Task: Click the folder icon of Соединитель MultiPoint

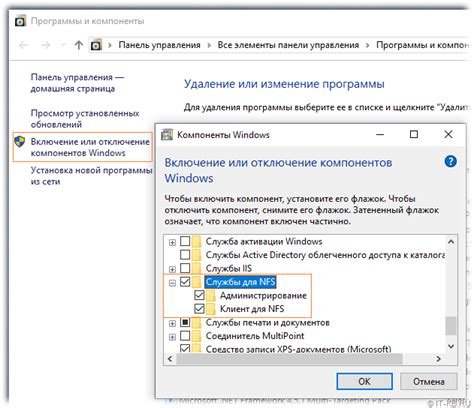Action: click(x=197, y=336)
